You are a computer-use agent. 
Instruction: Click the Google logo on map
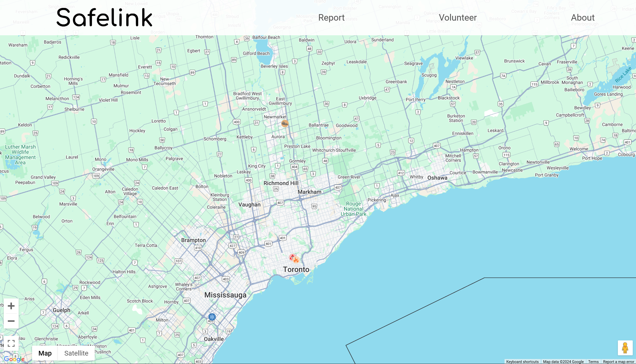(14, 359)
